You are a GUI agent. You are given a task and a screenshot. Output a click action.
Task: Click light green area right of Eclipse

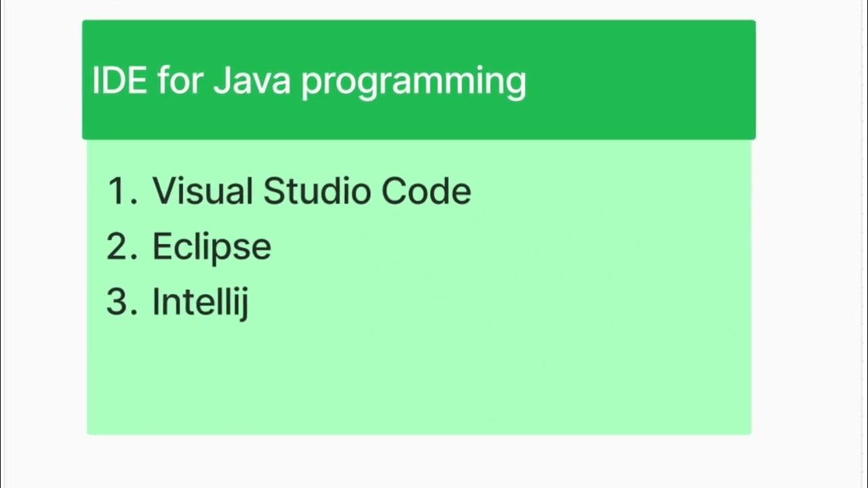[509, 247]
